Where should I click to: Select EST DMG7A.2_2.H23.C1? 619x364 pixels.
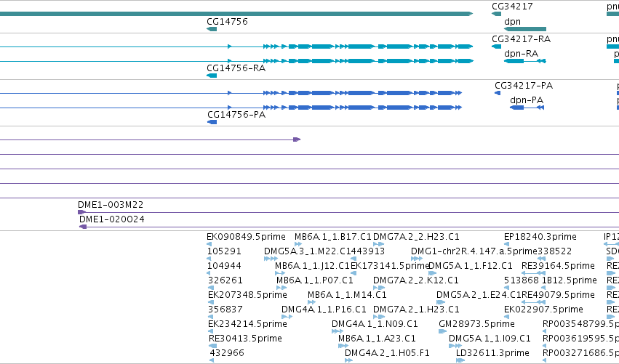click(416, 237)
